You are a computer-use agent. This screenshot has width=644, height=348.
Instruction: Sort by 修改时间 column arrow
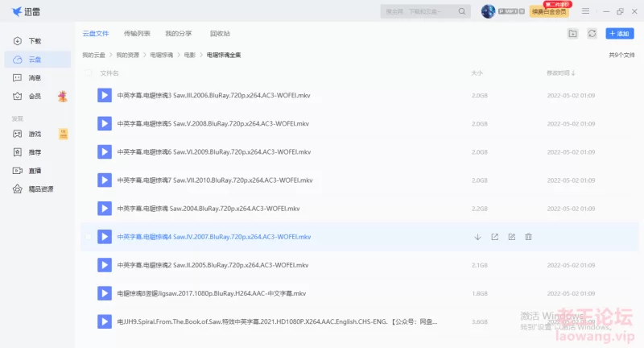click(573, 73)
